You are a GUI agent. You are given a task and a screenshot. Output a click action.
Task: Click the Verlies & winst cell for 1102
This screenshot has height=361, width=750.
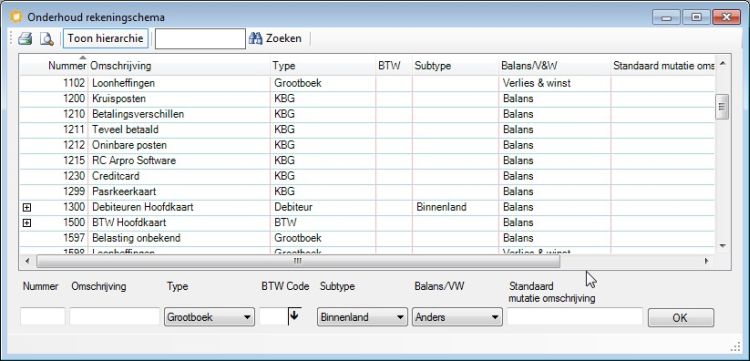pos(537,83)
